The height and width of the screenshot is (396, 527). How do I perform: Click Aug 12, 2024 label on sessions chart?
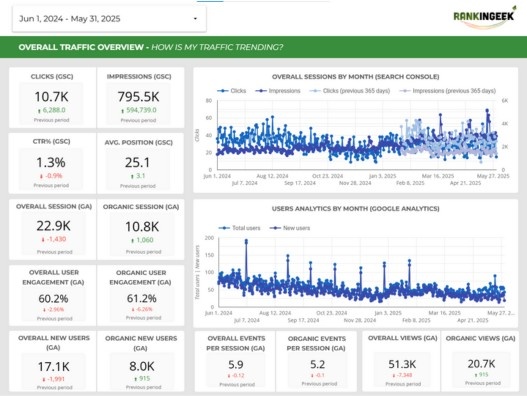(x=272, y=176)
